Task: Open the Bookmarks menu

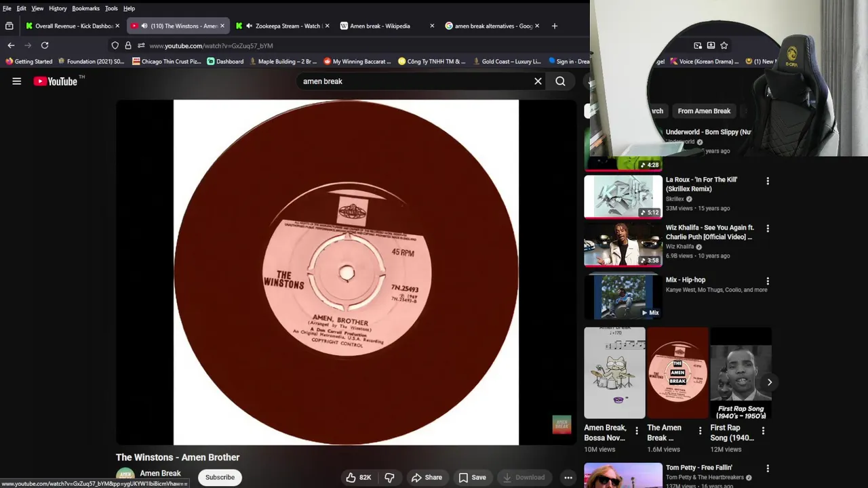Action: 85,8
